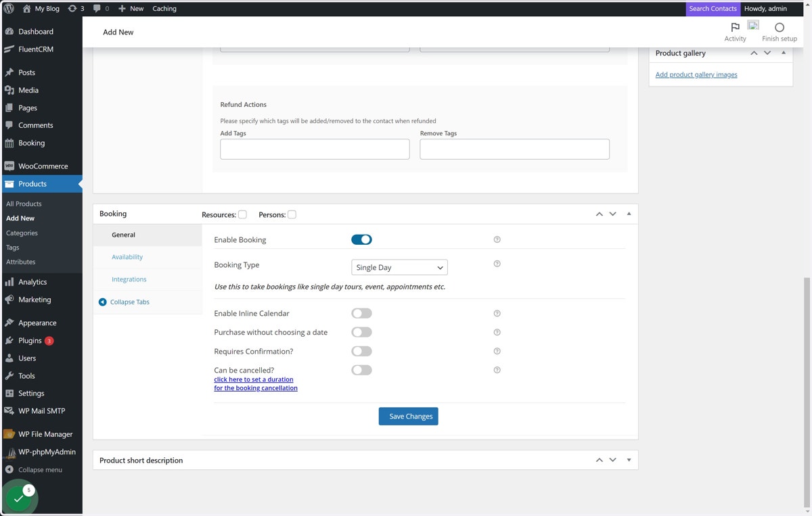Viewport: 812px width, 516px height.
Task: Click the My Blog home icon
Action: [26, 9]
